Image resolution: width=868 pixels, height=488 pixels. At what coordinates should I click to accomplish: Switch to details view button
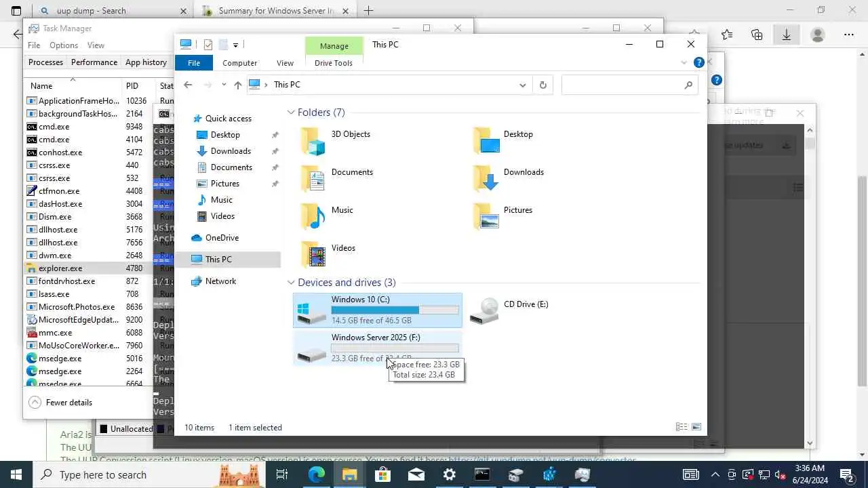(681, 427)
